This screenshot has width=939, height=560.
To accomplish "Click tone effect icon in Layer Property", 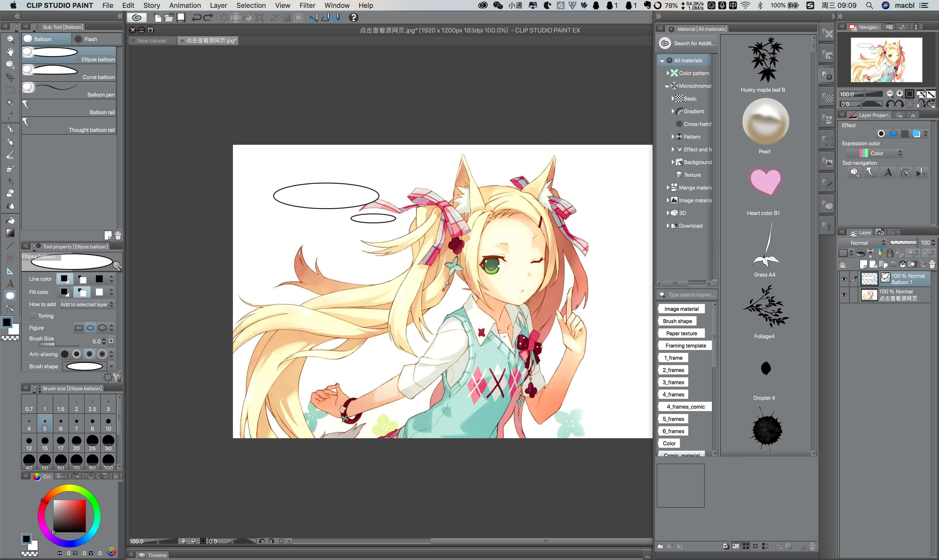I will pyautogui.click(x=905, y=134).
